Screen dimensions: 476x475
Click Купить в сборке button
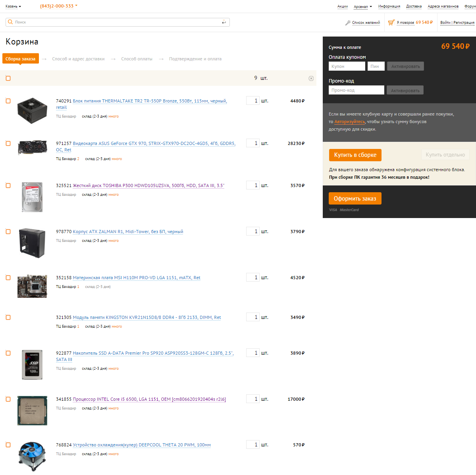[355, 155]
